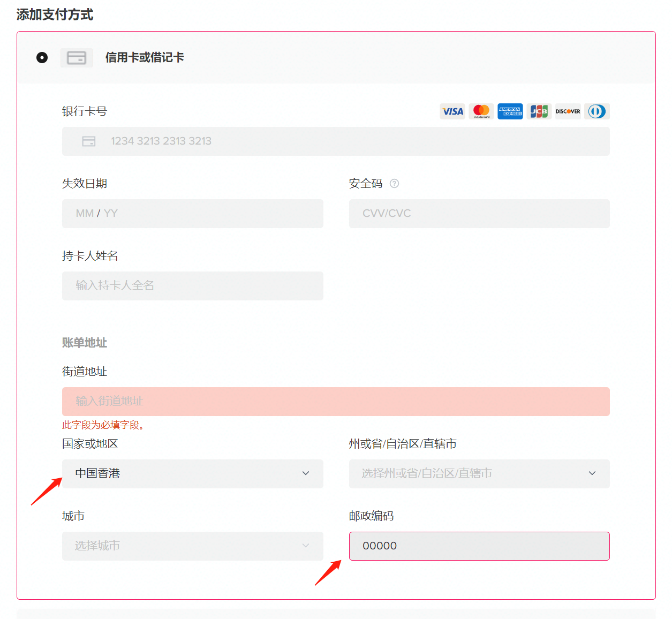Screen dimensions: 672x619
Task: Click the Diners Club icon
Action: point(597,111)
